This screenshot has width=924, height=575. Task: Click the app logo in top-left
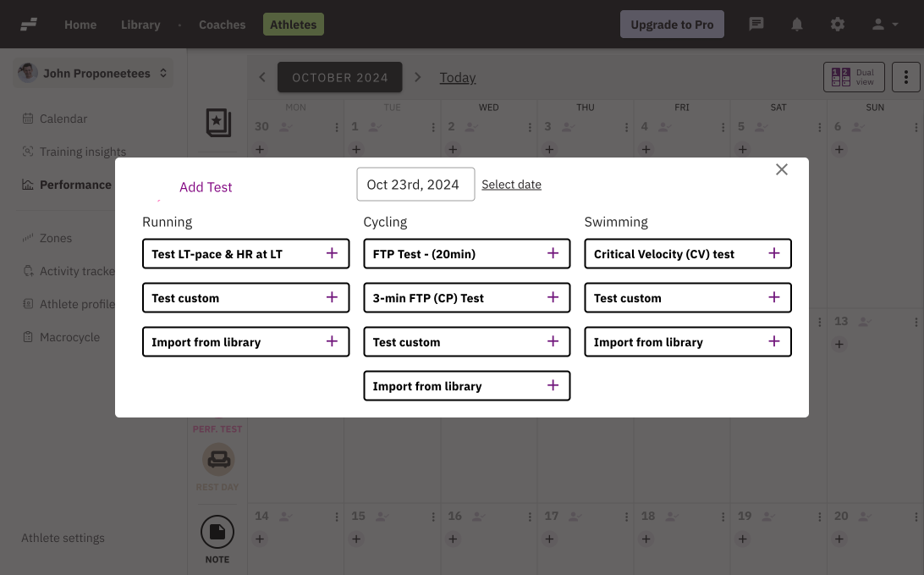click(29, 25)
